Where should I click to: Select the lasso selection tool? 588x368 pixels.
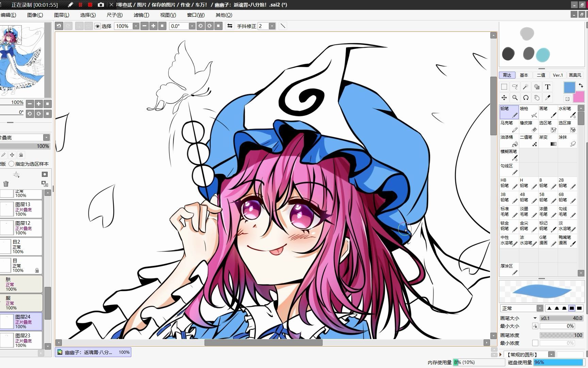pyautogui.click(x=515, y=87)
